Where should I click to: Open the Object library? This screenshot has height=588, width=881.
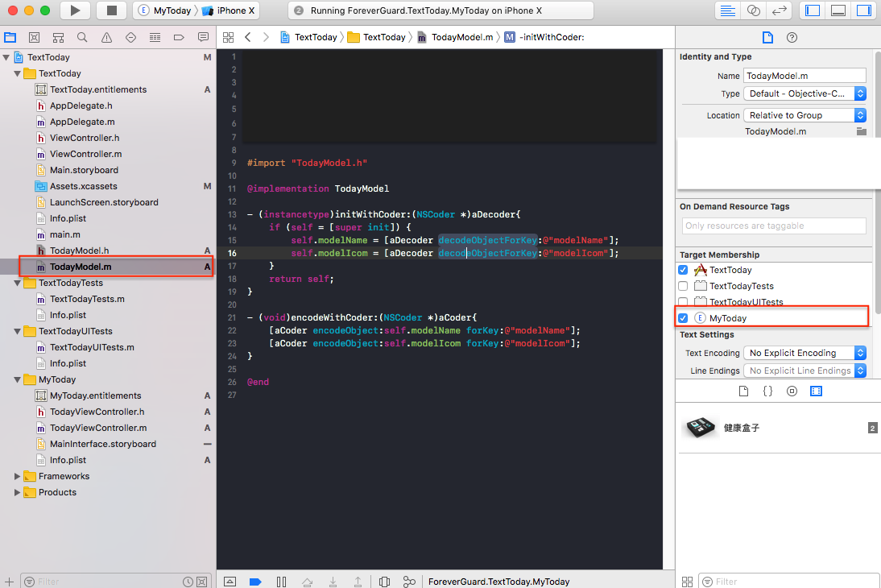792,391
